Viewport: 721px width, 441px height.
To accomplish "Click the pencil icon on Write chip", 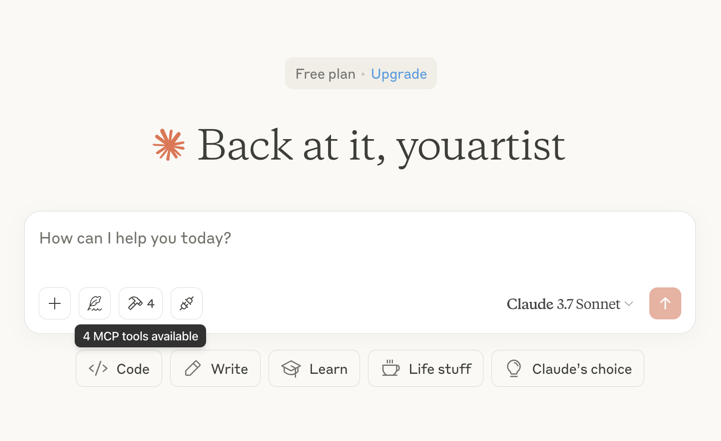I will [x=193, y=369].
